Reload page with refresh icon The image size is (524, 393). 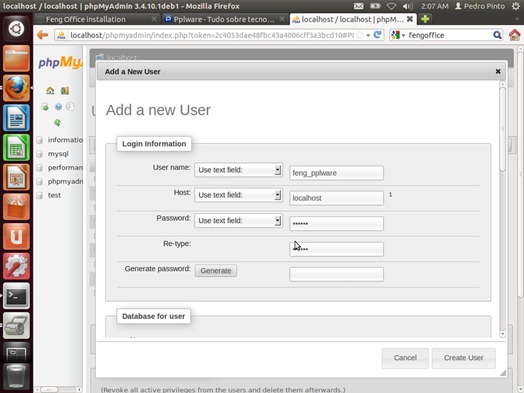378,35
